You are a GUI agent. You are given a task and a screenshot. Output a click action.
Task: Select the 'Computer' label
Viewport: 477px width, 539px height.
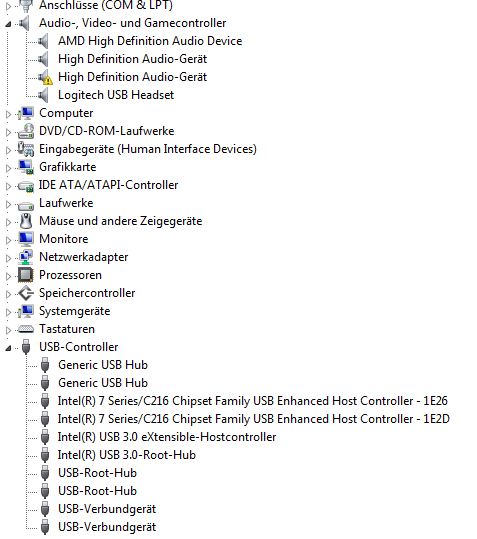[66, 113]
